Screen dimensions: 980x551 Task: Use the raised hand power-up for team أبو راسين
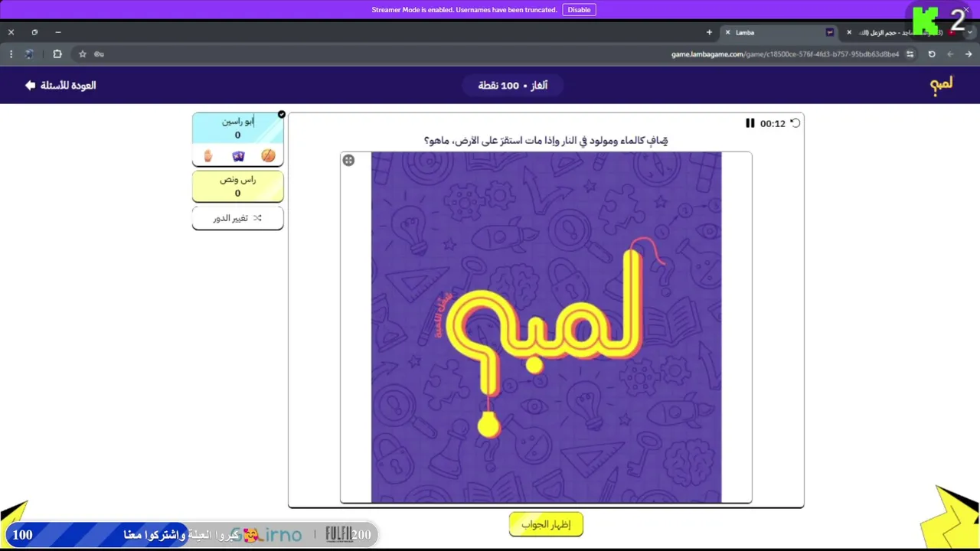pos(208,155)
